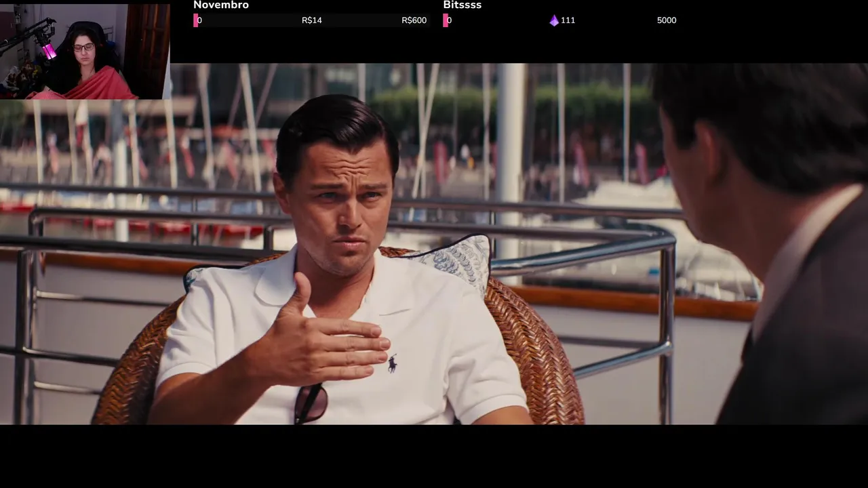The width and height of the screenshot is (868, 488).
Task: Click the streamer webcam overlay
Action: (x=85, y=52)
